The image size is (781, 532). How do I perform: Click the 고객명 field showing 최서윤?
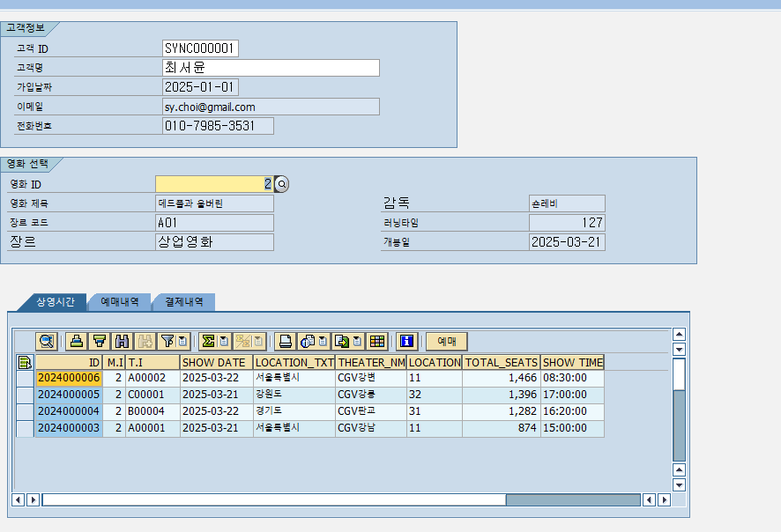click(271, 68)
